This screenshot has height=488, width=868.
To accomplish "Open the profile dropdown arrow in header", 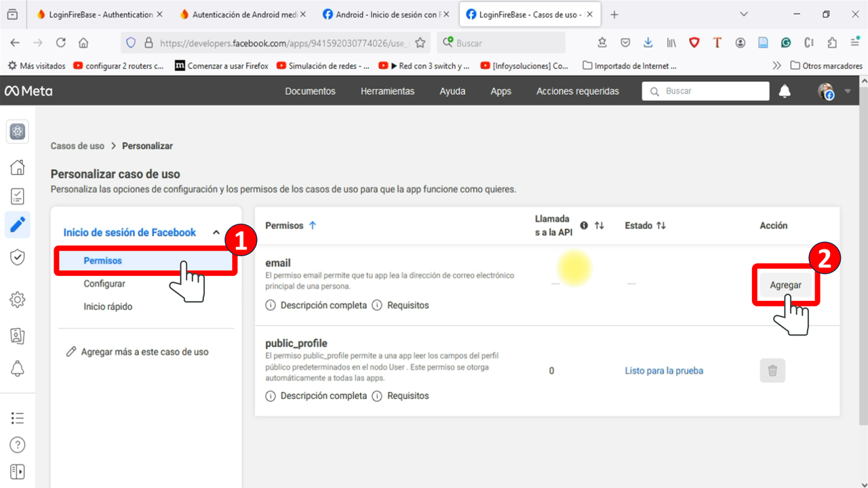I will 847,91.
